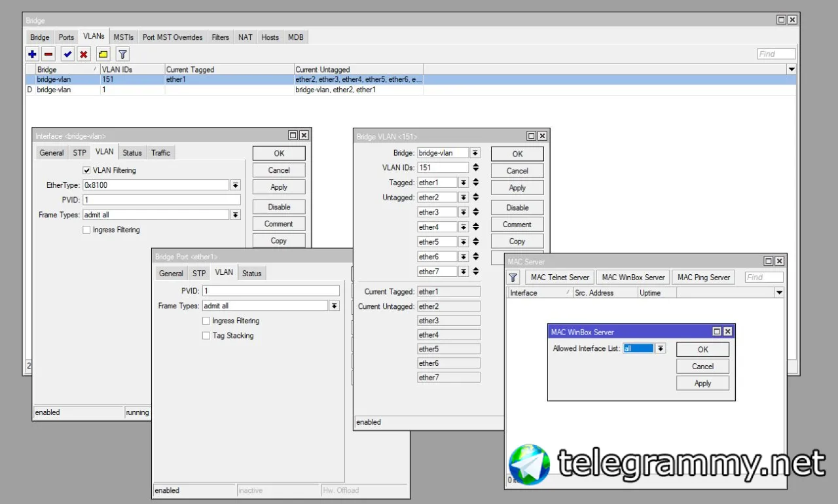
Task: Click the red X disable icon
Action: point(84,54)
